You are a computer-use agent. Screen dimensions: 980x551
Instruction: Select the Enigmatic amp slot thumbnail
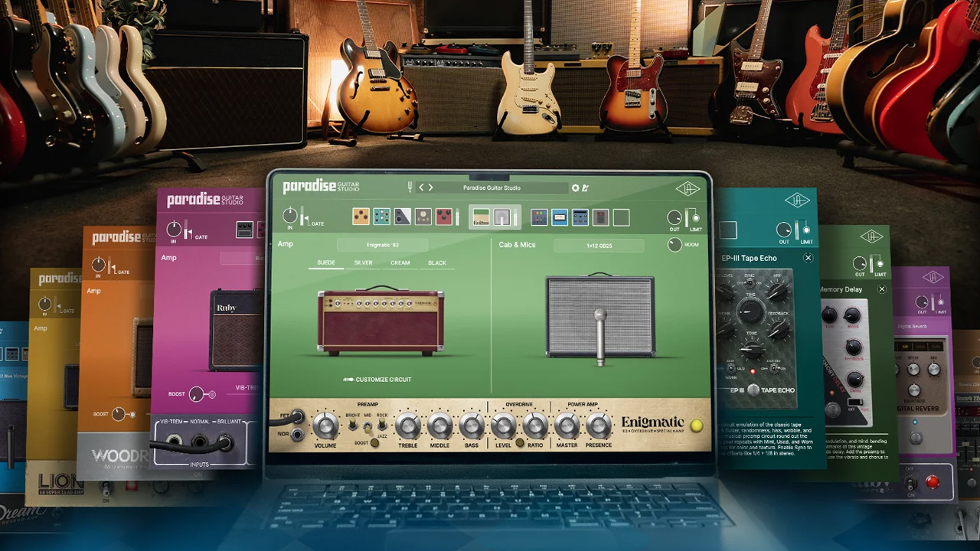pyautogui.click(x=482, y=217)
